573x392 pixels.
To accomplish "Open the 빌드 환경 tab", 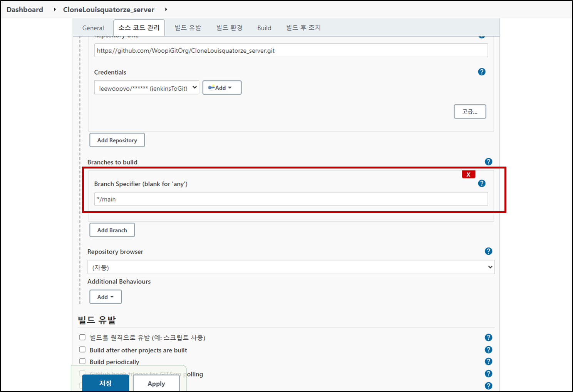I will coord(230,28).
